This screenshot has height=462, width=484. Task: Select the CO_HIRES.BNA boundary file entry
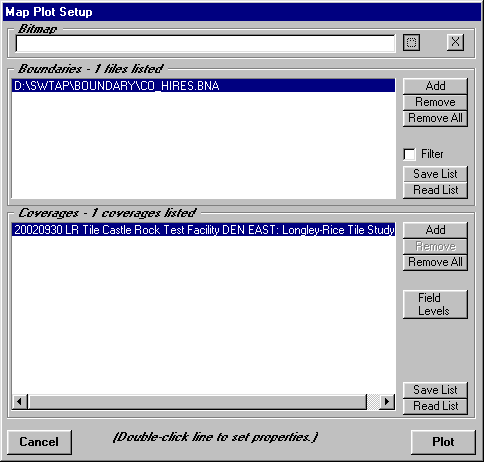coord(203,86)
